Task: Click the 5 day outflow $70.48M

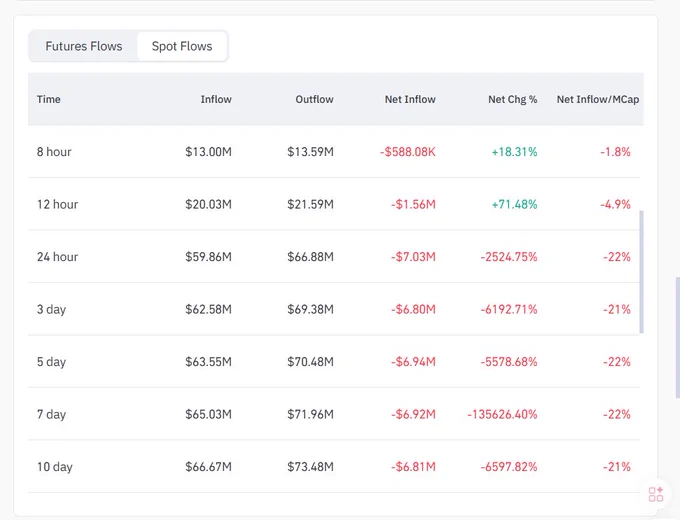Action: click(x=311, y=362)
